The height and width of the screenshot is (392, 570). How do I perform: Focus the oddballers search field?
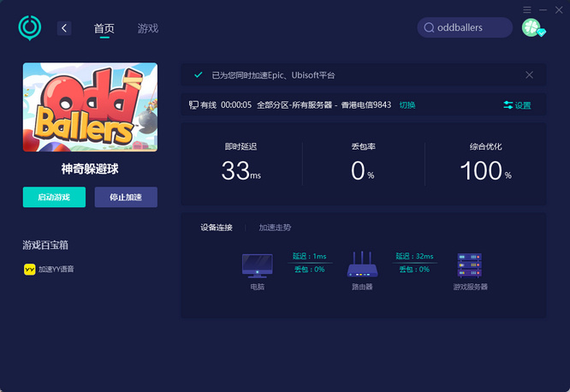click(465, 27)
